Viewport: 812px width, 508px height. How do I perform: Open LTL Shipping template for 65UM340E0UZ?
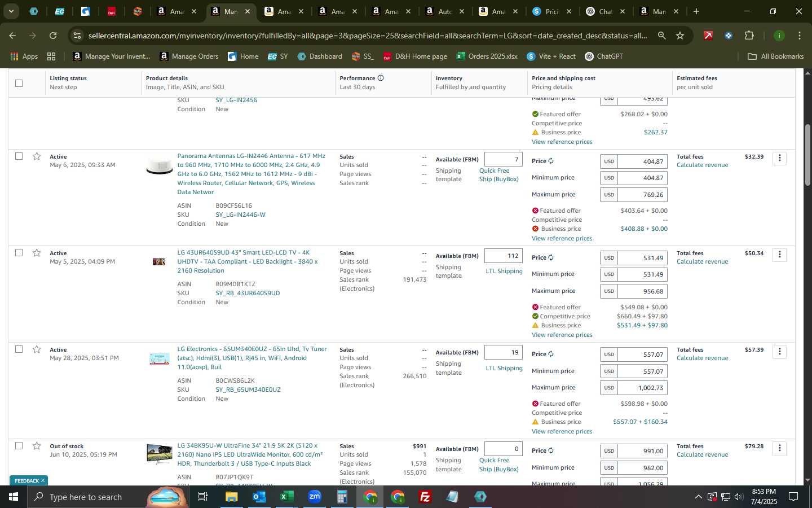(x=504, y=368)
